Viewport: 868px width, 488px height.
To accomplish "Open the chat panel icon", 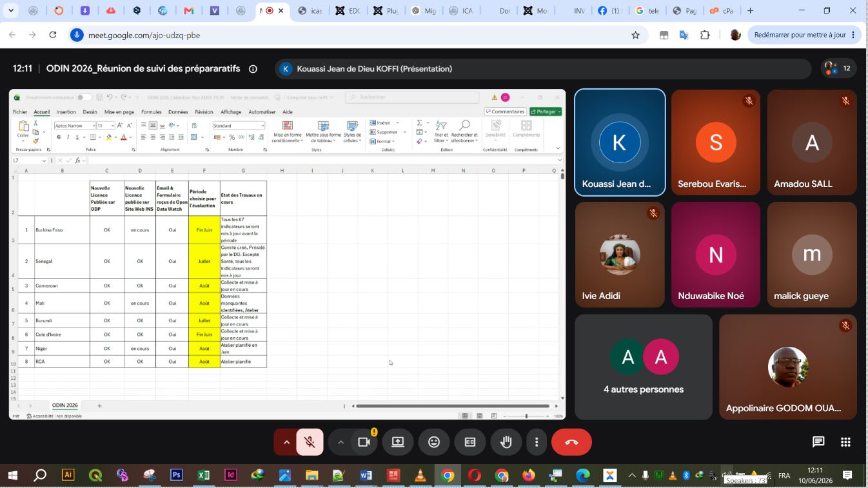I will [818, 442].
